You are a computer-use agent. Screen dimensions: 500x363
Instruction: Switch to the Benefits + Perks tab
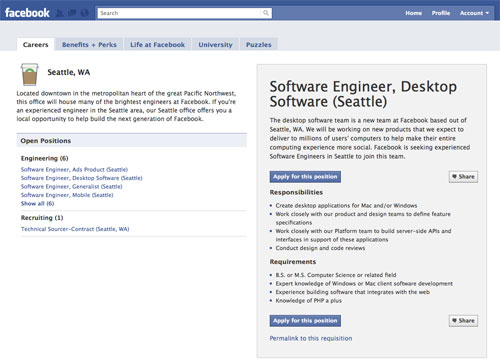click(89, 45)
